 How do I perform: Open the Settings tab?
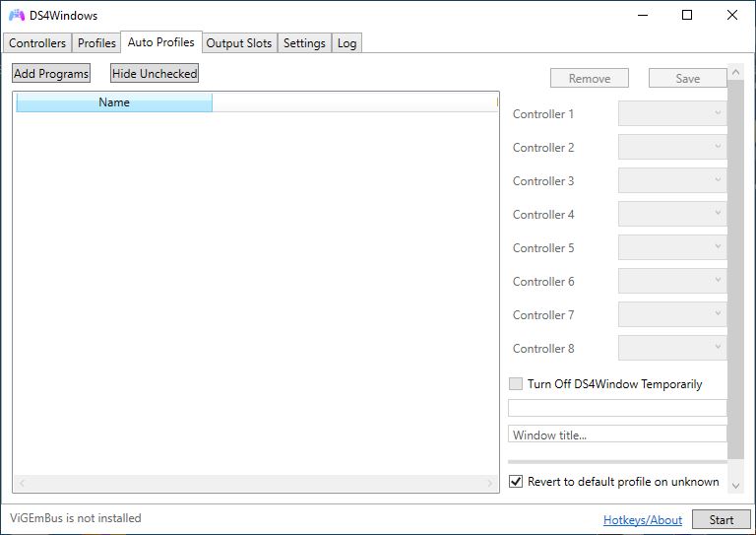click(304, 43)
